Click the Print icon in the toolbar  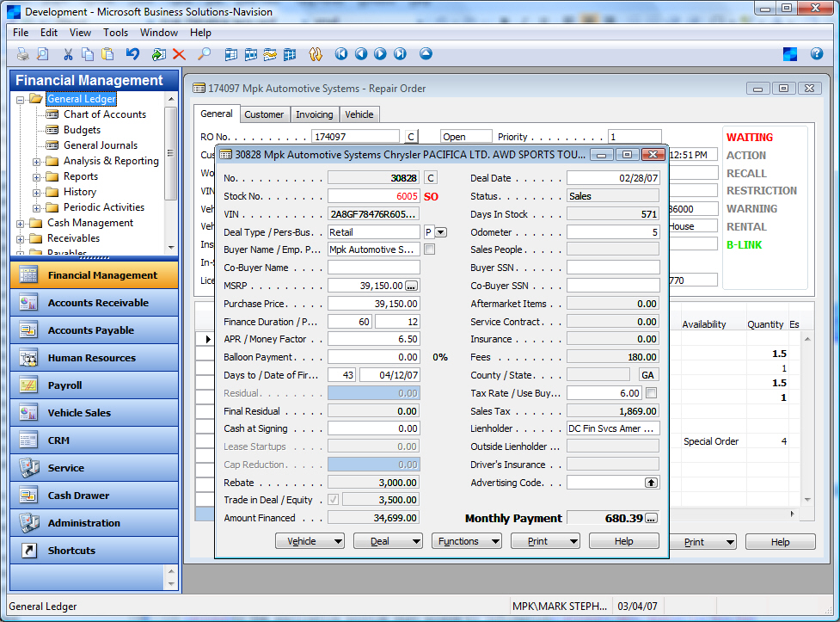click(x=23, y=54)
